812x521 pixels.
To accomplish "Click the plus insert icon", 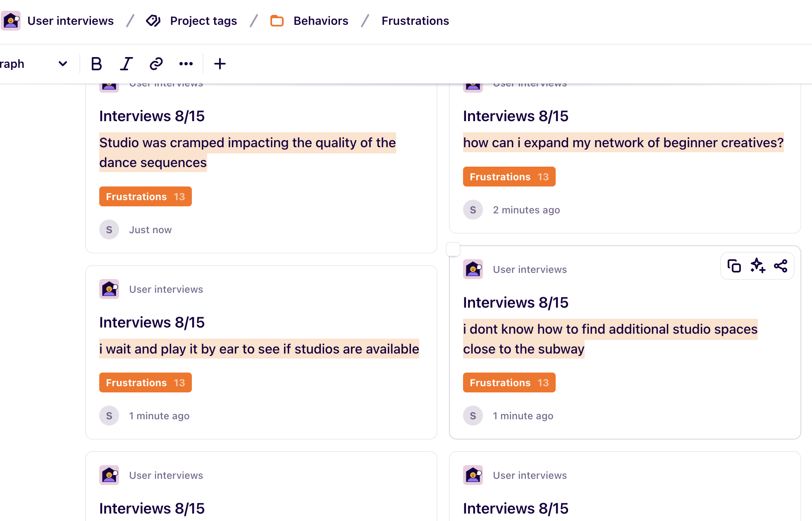I will (220, 64).
